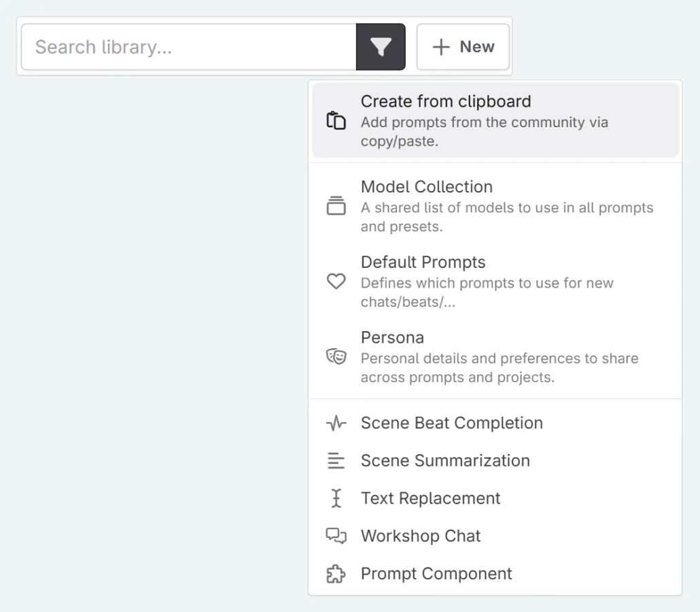Click the pulse icon for Scene Beat Completion
This screenshot has height=612, width=700.
point(336,424)
